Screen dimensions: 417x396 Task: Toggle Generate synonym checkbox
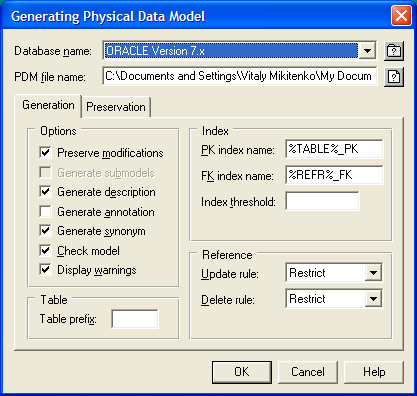tap(45, 231)
